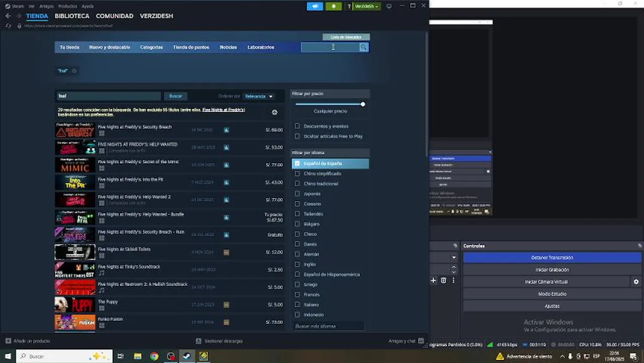Remove the "fnaf" search tag
Viewport: 644px width, 363px height.
(74, 71)
